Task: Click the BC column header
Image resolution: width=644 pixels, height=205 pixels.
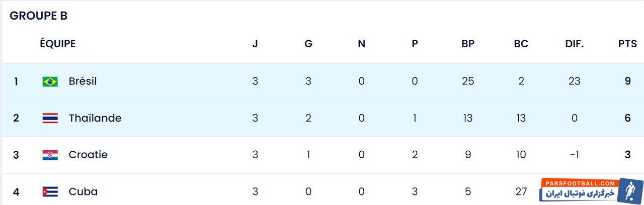Action: point(521,44)
